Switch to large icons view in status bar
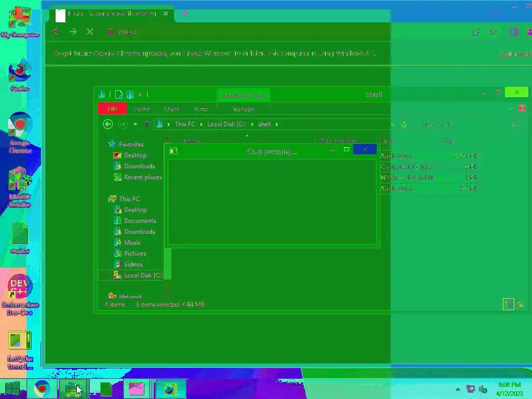This screenshot has width=532, height=399. [520, 304]
